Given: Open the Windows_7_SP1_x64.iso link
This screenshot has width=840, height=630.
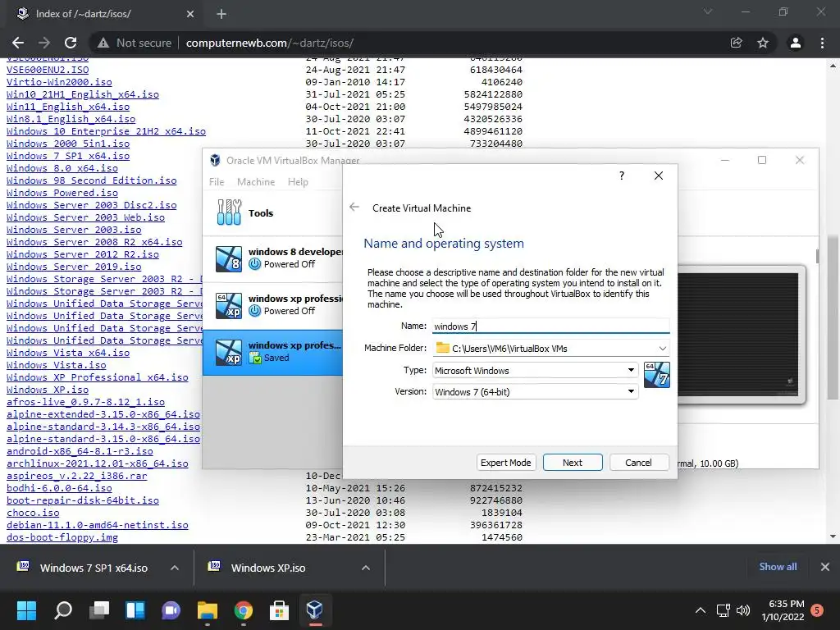Looking at the screenshot, I should [x=68, y=156].
